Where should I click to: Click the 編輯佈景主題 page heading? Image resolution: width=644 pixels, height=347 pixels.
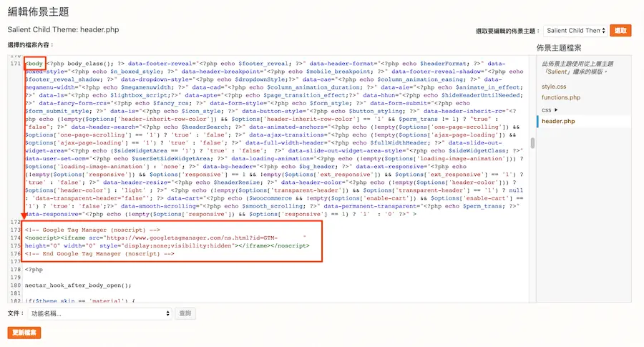tap(38, 11)
